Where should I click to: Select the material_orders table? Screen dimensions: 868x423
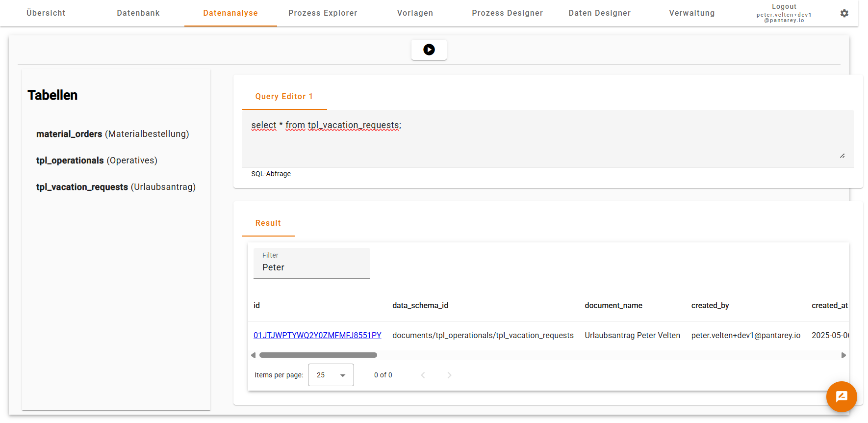point(112,134)
